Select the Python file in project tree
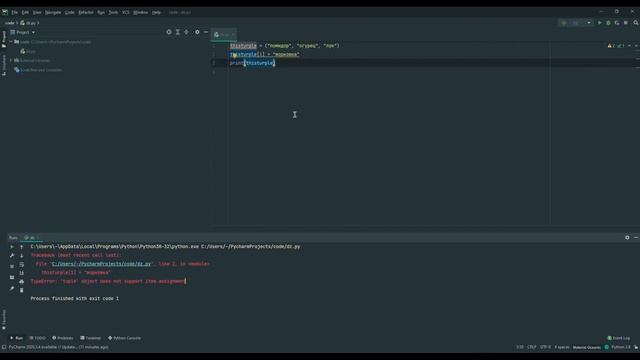Screen dimensions: 640x360 (x=28, y=51)
